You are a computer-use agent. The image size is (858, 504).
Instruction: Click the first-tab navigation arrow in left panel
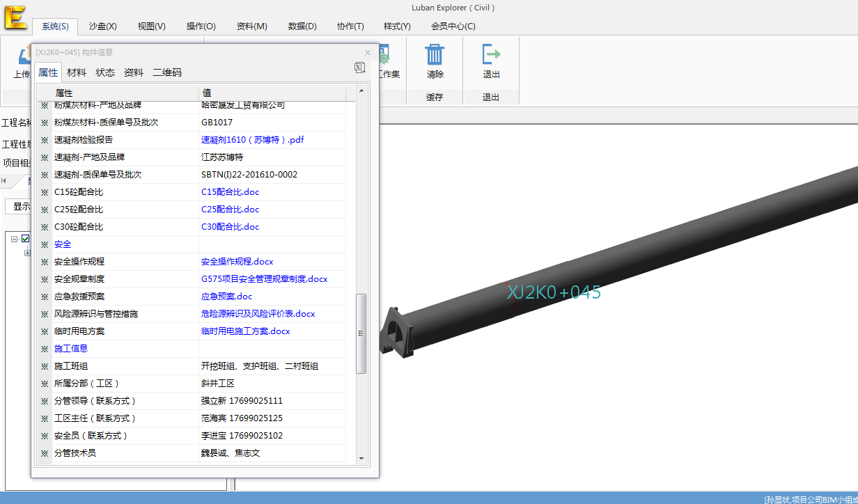pyautogui.click(x=4, y=181)
